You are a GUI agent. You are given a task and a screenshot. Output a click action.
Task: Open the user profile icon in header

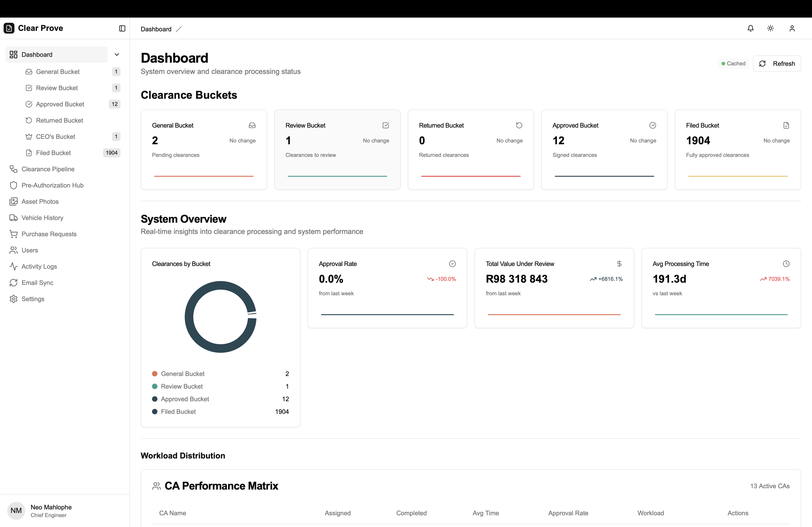pyautogui.click(x=792, y=28)
